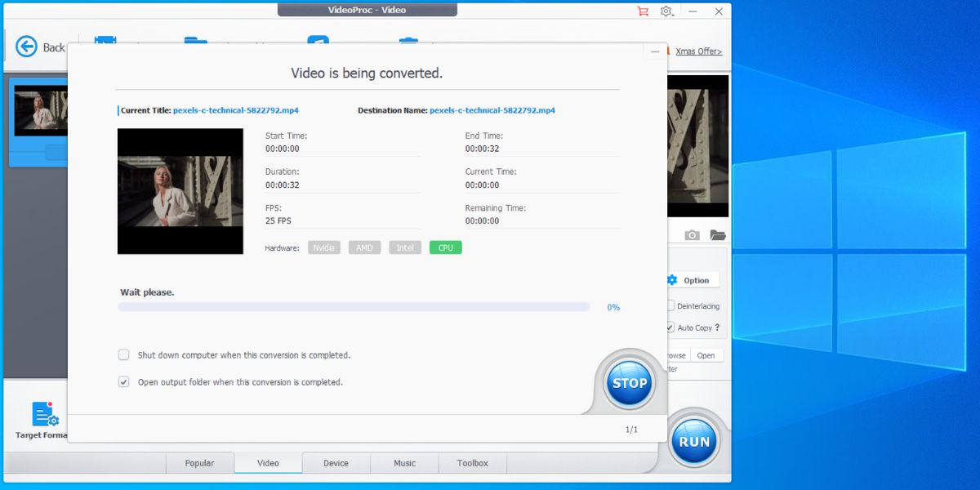Image resolution: width=980 pixels, height=490 pixels.
Task: Select AMD hardware acceleration
Action: click(364, 247)
